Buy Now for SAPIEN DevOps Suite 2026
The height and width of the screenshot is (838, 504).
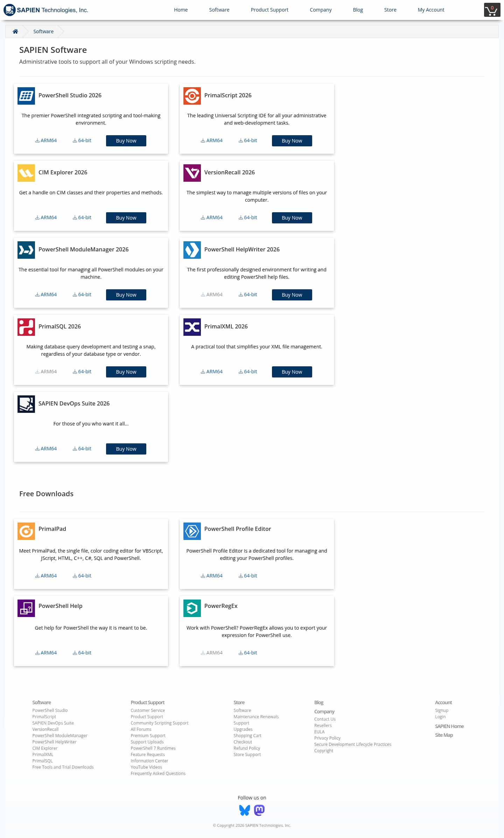pyautogui.click(x=126, y=449)
